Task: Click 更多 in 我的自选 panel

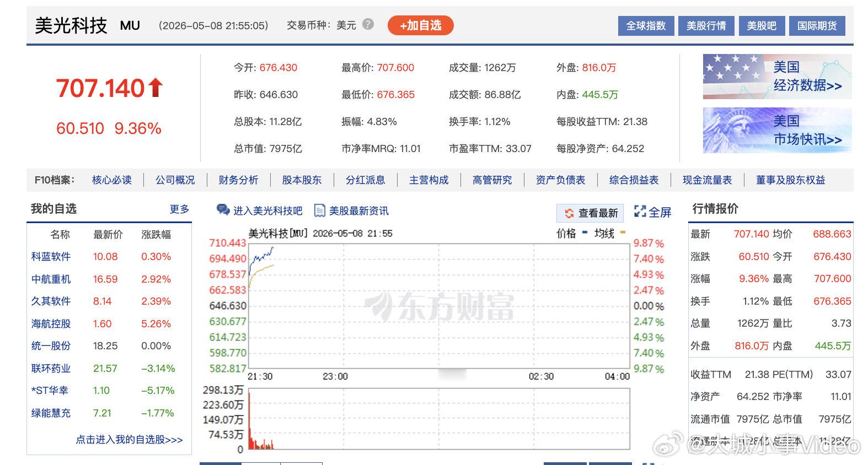Action: click(179, 209)
